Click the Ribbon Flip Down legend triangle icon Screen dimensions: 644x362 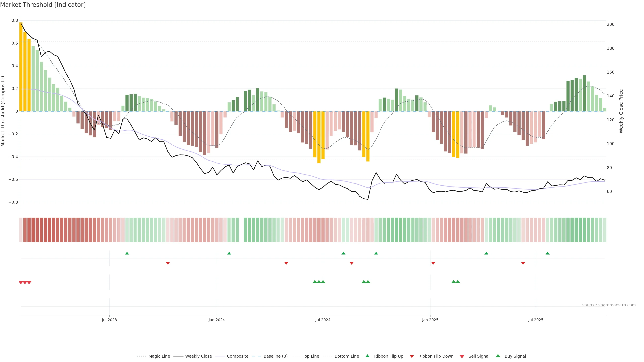click(x=412, y=356)
